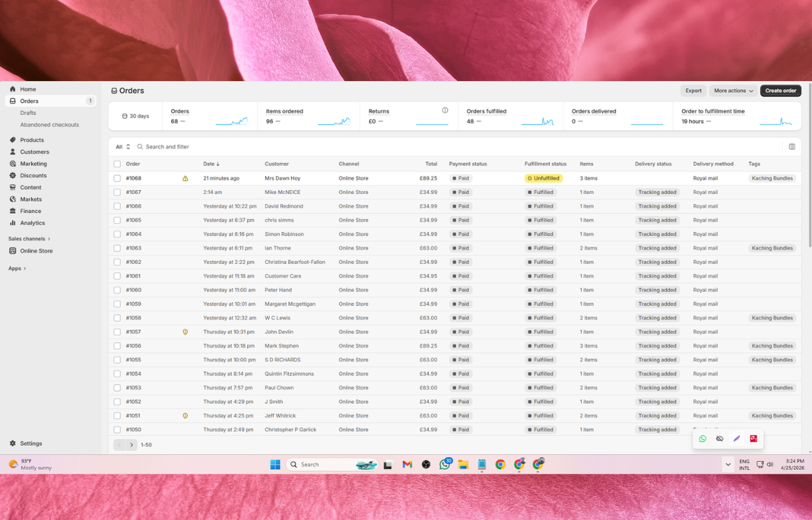Click the Settings gear icon

(x=13, y=444)
